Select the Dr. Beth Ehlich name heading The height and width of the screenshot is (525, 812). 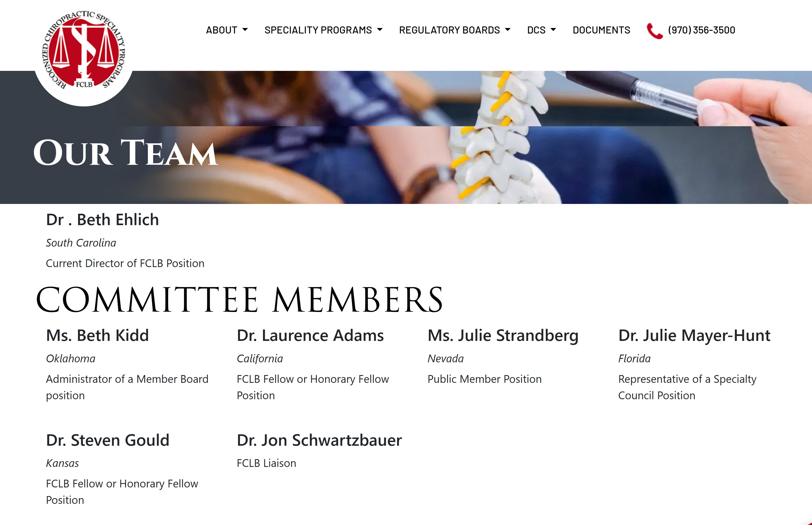[102, 219]
